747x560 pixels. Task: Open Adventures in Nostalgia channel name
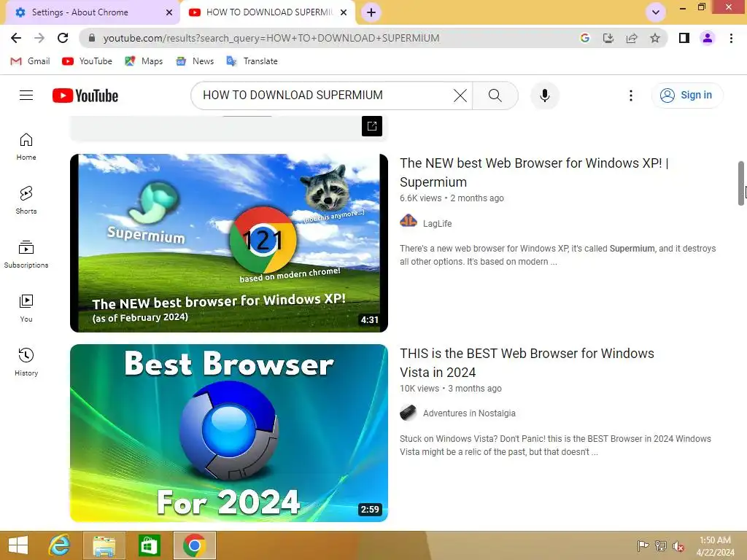[469, 413]
